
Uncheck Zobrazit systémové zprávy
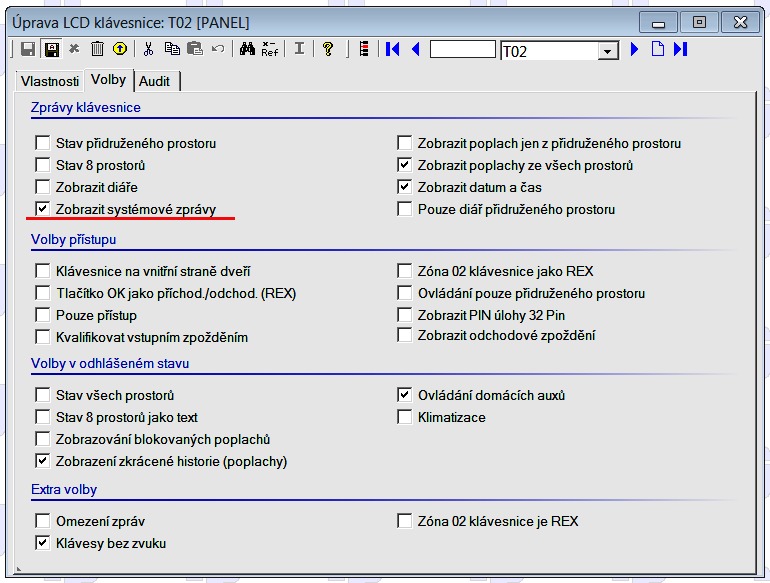42,209
